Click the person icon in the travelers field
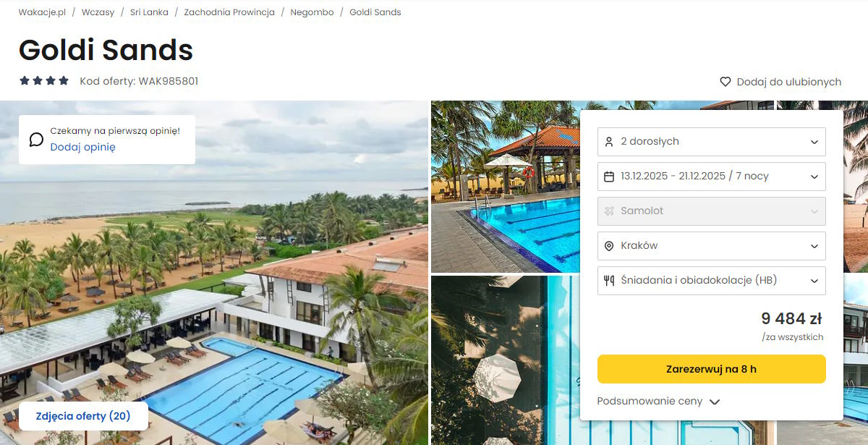 pyautogui.click(x=609, y=141)
